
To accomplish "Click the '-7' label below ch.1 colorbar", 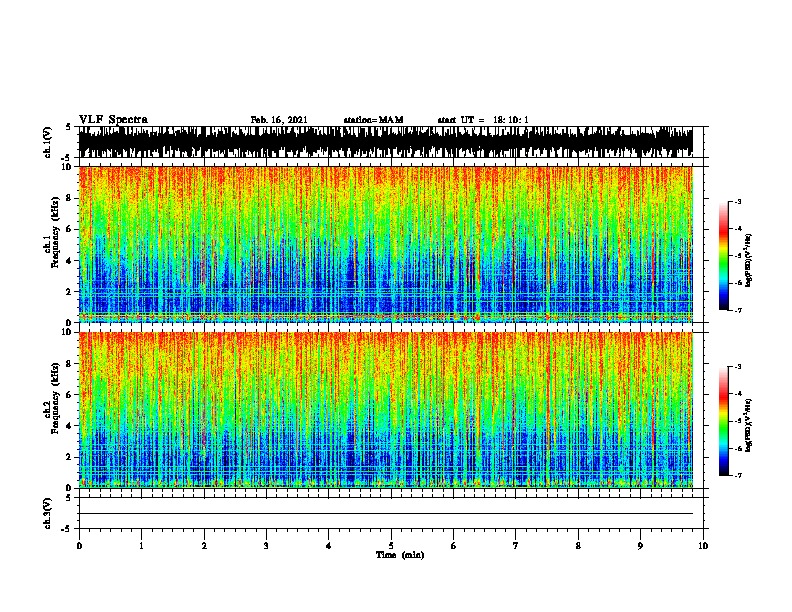I will point(737,310).
